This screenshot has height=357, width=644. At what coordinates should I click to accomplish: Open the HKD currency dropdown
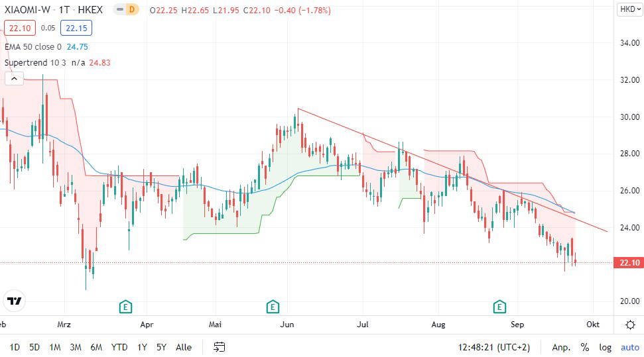click(x=630, y=9)
